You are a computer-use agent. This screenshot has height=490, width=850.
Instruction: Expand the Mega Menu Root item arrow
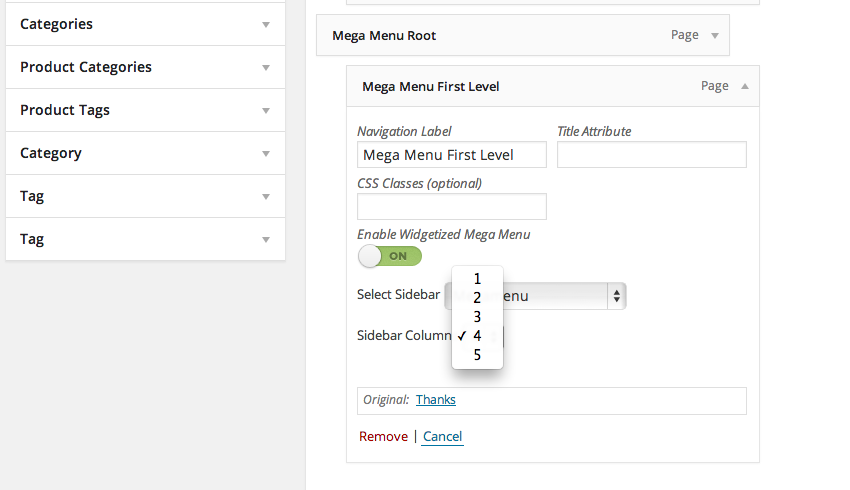pos(715,36)
